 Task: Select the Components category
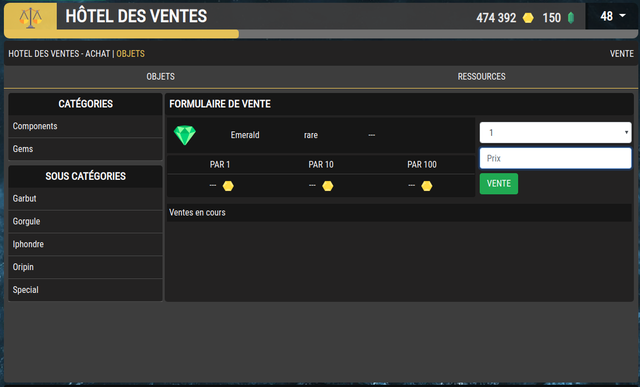click(x=85, y=126)
